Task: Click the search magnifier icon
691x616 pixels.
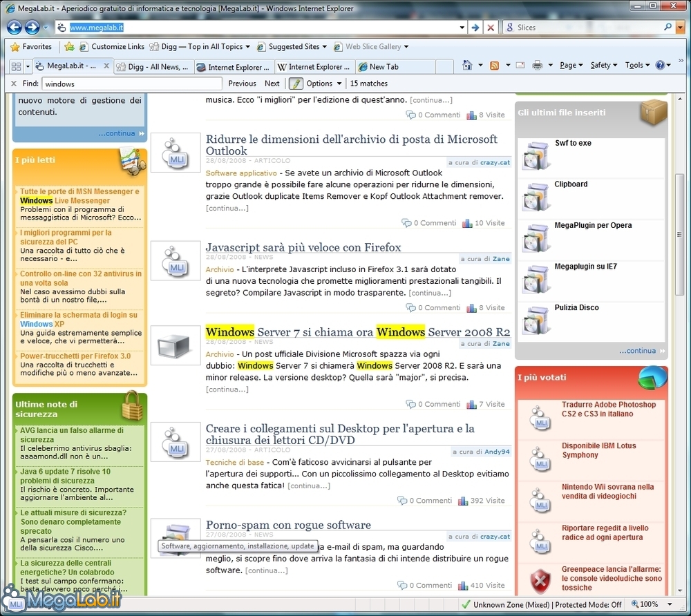Action: [668, 28]
